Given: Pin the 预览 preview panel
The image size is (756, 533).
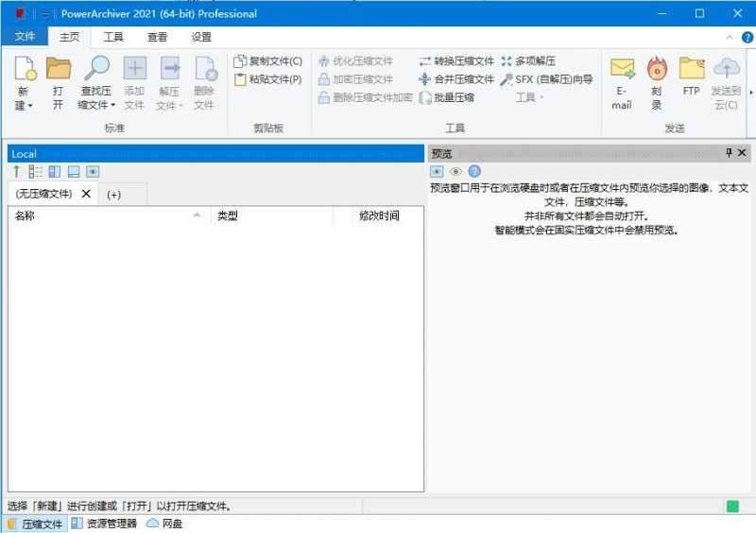Looking at the screenshot, I should [x=729, y=153].
